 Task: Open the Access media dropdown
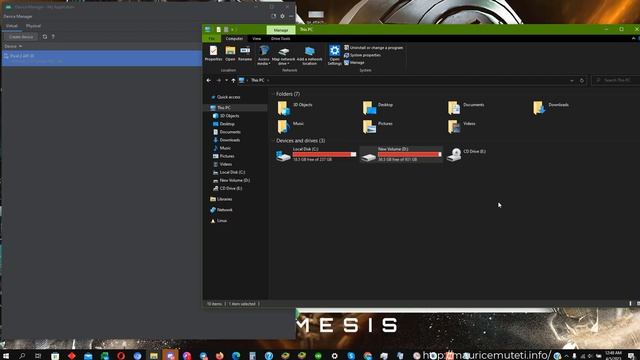264,56
